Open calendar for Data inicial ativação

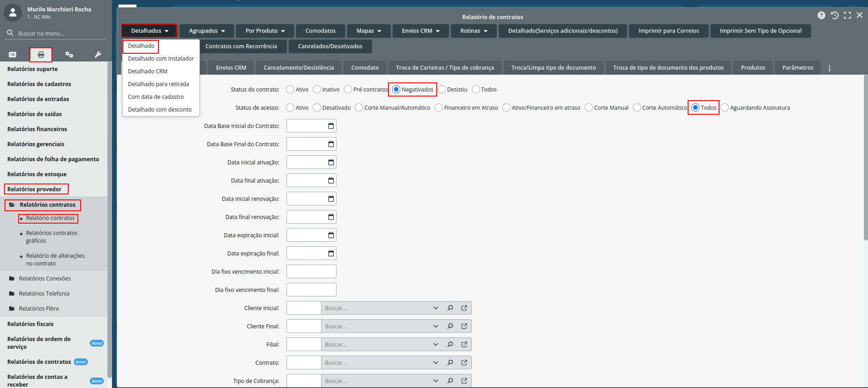coord(331,162)
